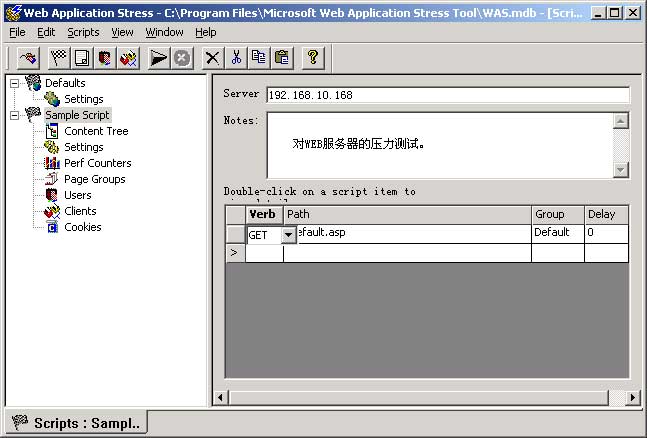Image resolution: width=647 pixels, height=438 pixels.
Task: Click the Delay column header
Action: point(607,214)
